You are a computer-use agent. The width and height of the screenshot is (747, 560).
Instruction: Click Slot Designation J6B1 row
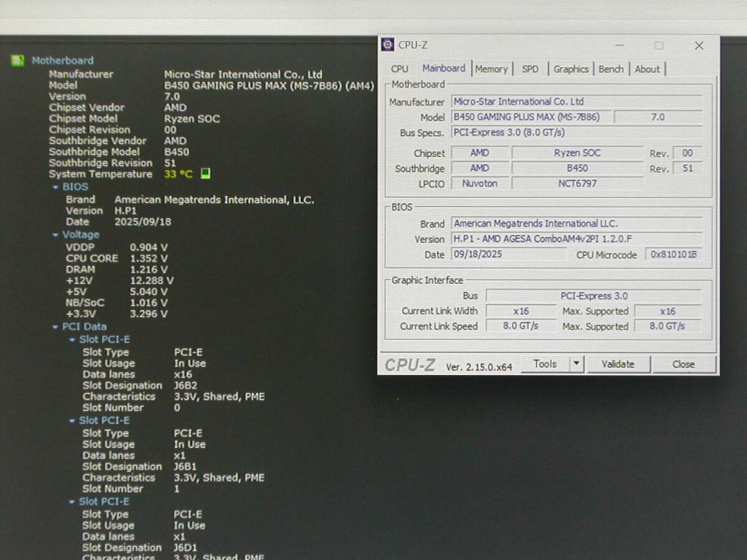click(139, 467)
